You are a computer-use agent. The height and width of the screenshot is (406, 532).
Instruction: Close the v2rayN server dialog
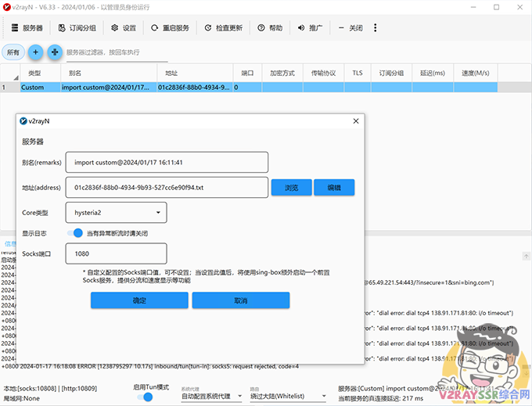[356, 121]
